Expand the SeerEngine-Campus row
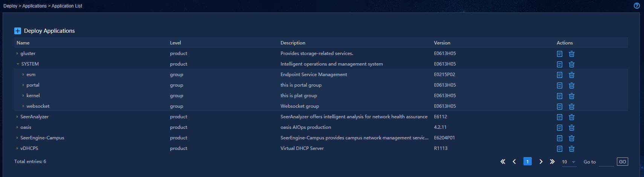 [17, 138]
